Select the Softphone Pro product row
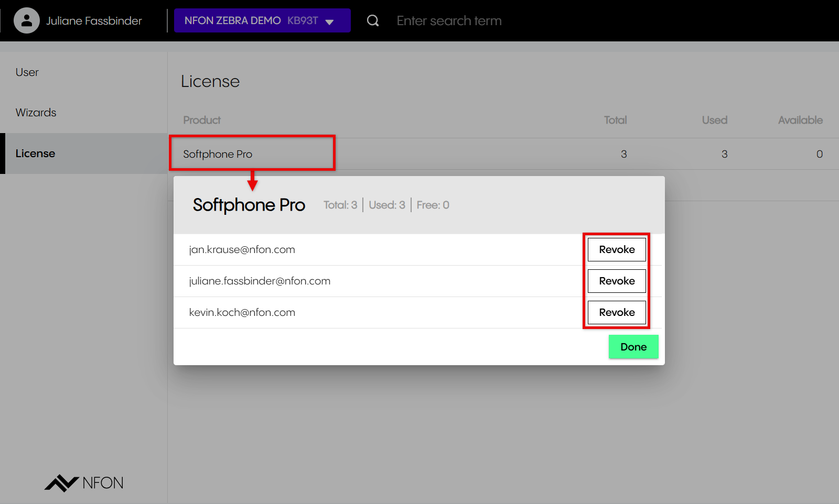The height and width of the screenshot is (504, 839). [218, 154]
